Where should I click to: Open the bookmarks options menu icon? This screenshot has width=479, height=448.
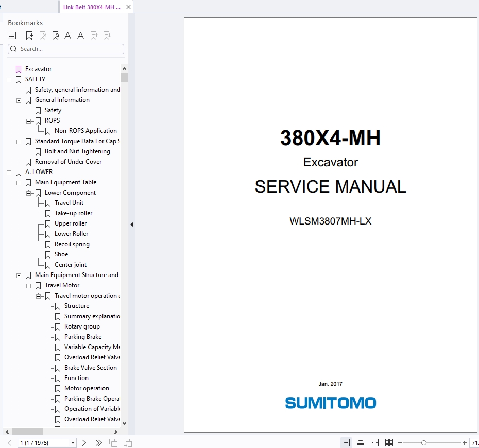pyautogui.click(x=12, y=36)
